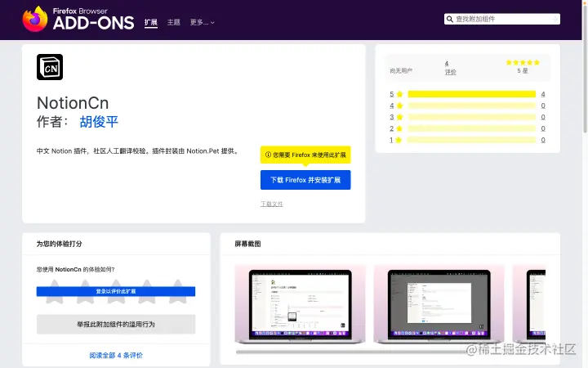Click 举报此附加组件的滥用行为 button
Image resolution: width=588 pixels, height=368 pixels.
point(116,324)
